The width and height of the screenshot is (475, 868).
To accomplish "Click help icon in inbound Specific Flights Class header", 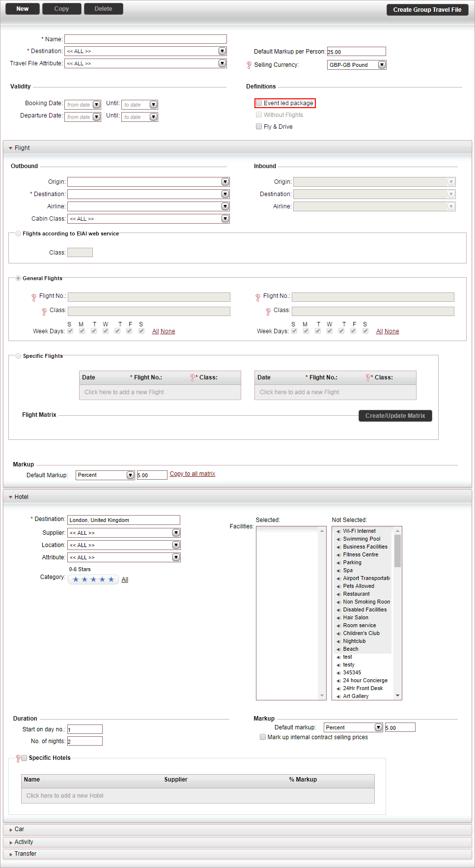I will coord(368,377).
